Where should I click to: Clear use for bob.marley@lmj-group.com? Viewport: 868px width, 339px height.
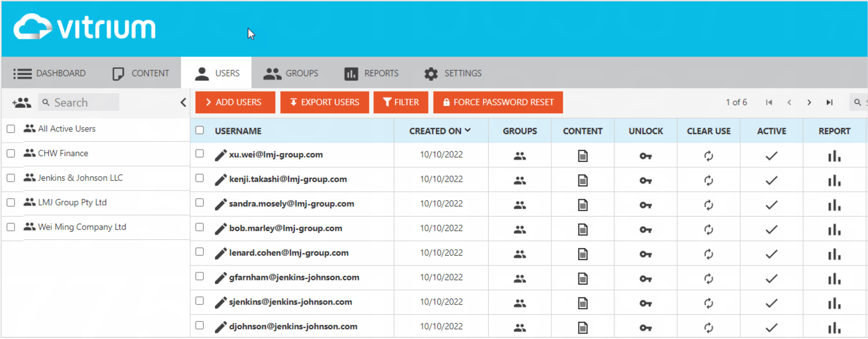[x=709, y=229]
